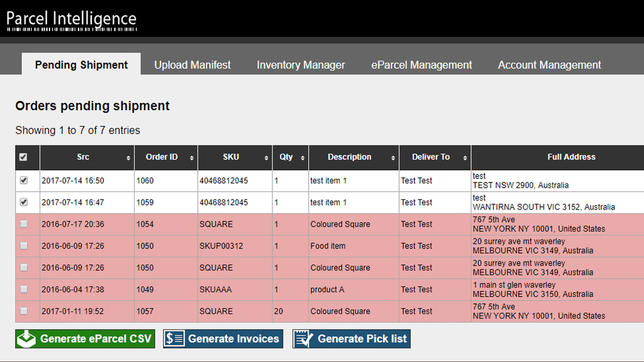Click the Showing 1 to 7 of 7 entries text

click(78, 130)
